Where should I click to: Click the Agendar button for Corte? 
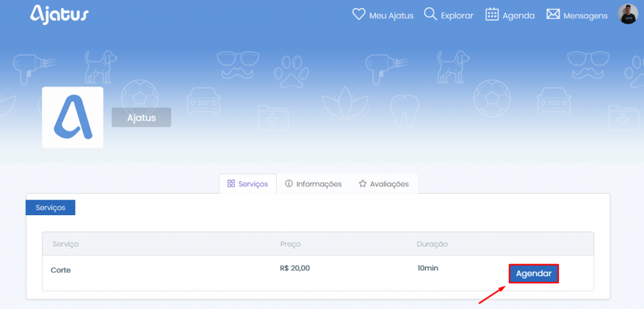tap(533, 274)
